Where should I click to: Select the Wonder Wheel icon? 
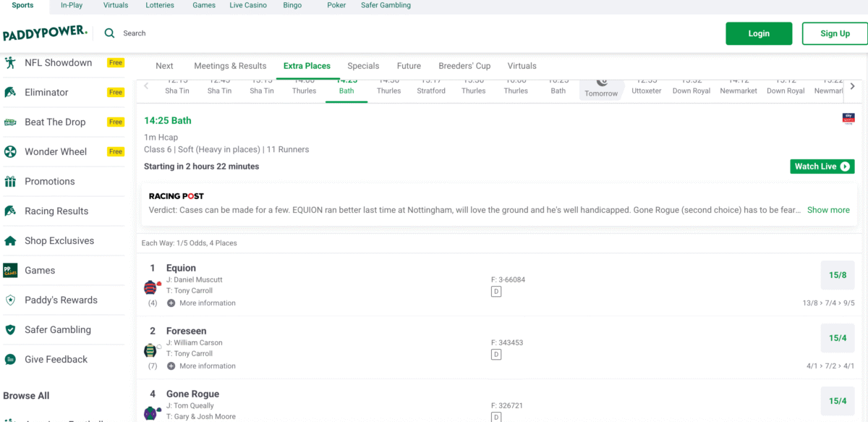[10, 152]
